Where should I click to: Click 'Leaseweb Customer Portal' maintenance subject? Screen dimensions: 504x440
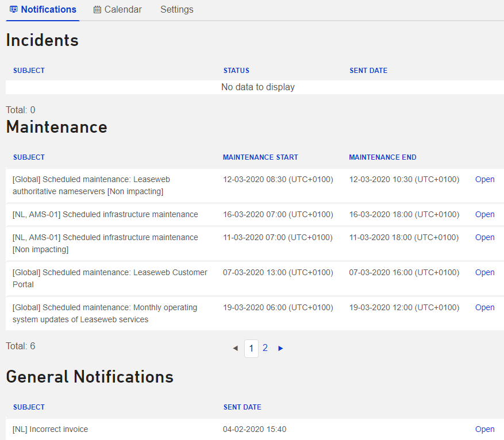110,279
